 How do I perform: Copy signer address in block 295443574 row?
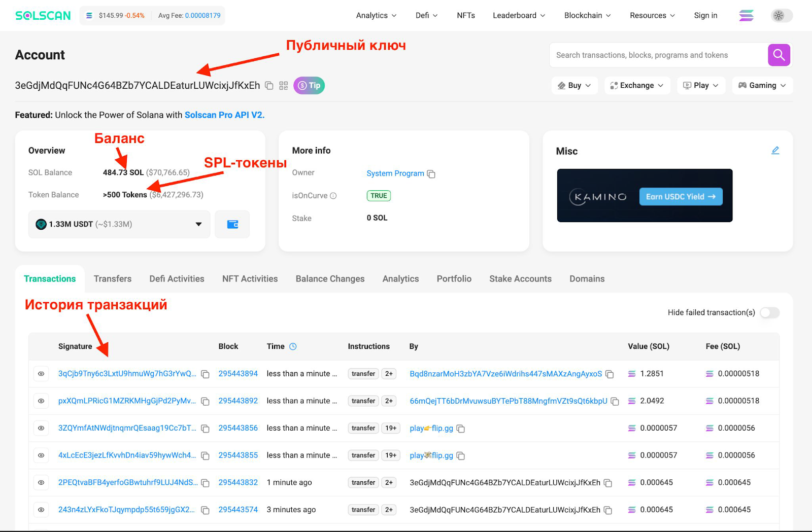pyautogui.click(x=608, y=510)
